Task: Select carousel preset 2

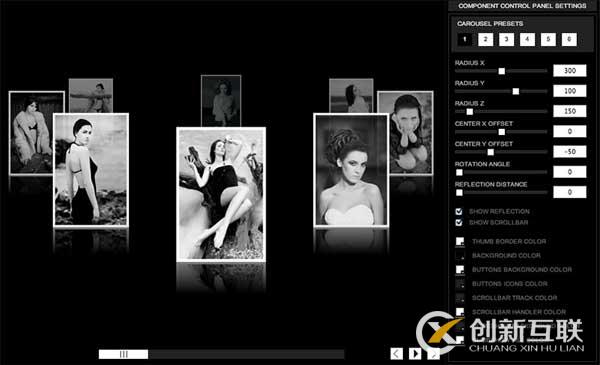Action: tap(486, 39)
